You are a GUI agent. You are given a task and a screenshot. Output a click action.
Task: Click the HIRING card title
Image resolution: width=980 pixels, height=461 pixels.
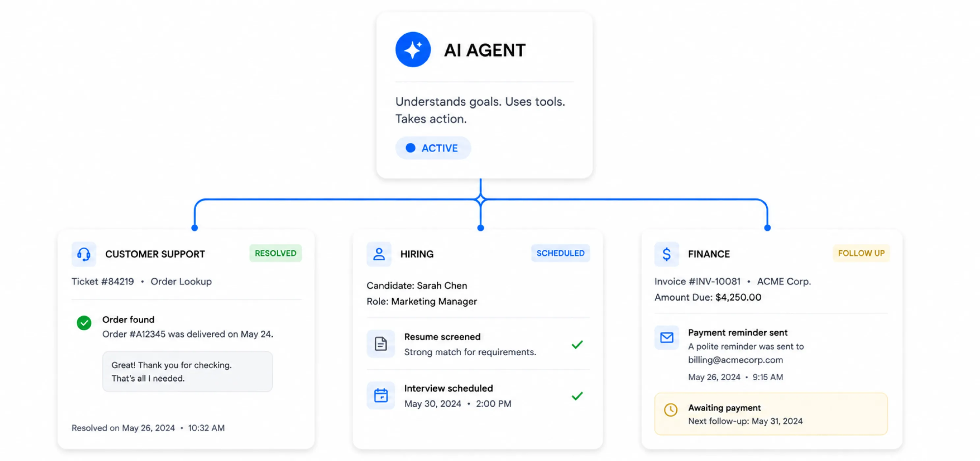click(x=417, y=254)
